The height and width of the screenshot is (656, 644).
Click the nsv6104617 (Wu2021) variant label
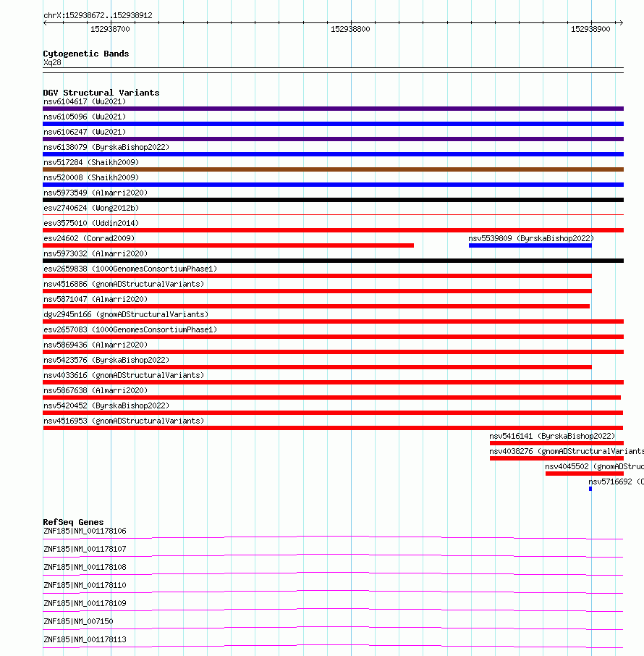(85, 101)
